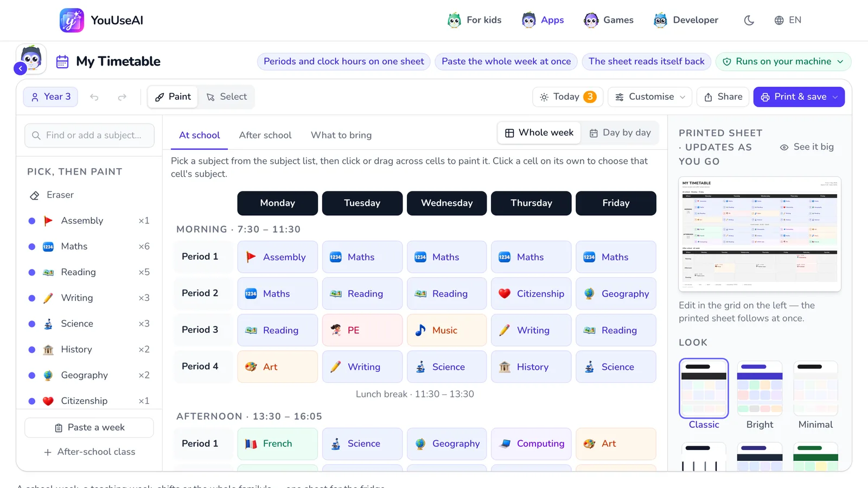Viewport: 868px width, 488px height.
Task: Click the Today button
Action: click(568, 97)
